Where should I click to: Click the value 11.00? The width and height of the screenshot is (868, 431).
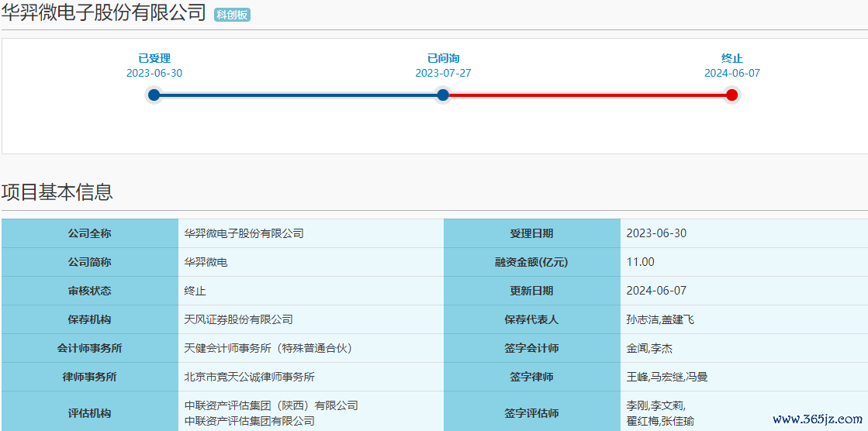pos(641,262)
